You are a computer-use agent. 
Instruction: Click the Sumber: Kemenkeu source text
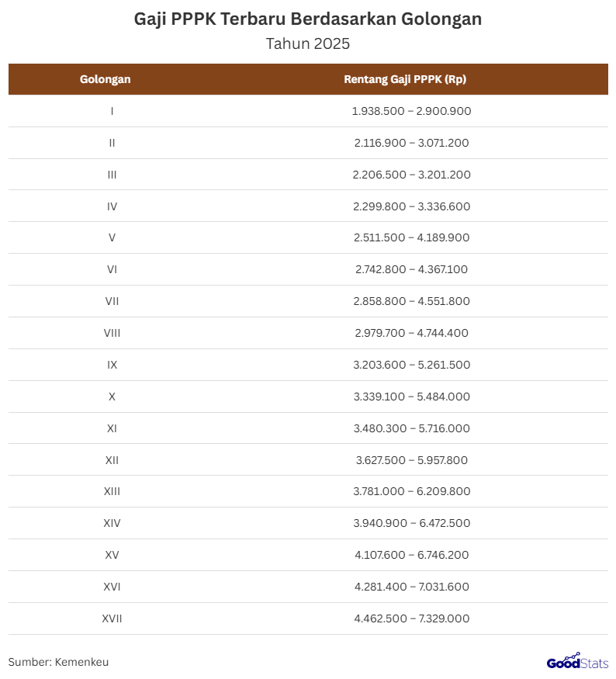coord(59,662)
